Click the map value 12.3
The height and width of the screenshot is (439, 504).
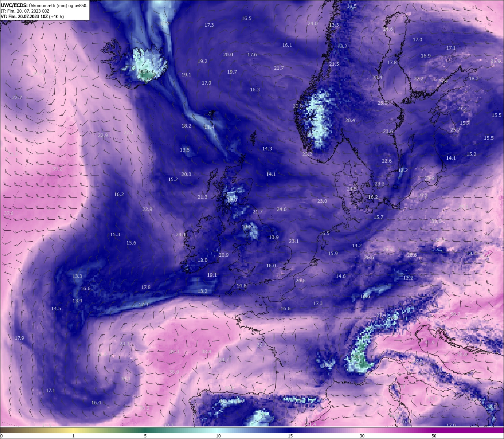pos(143,305)
